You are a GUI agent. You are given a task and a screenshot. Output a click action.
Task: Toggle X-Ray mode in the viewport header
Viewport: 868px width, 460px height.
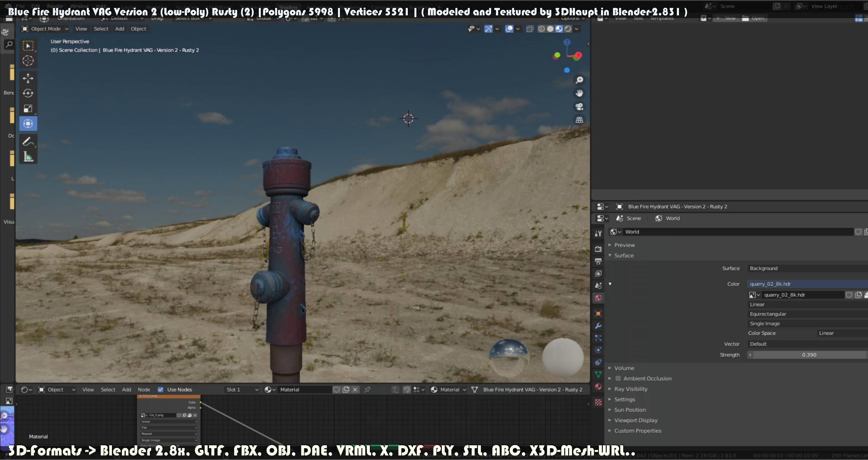tap(530, 29)
